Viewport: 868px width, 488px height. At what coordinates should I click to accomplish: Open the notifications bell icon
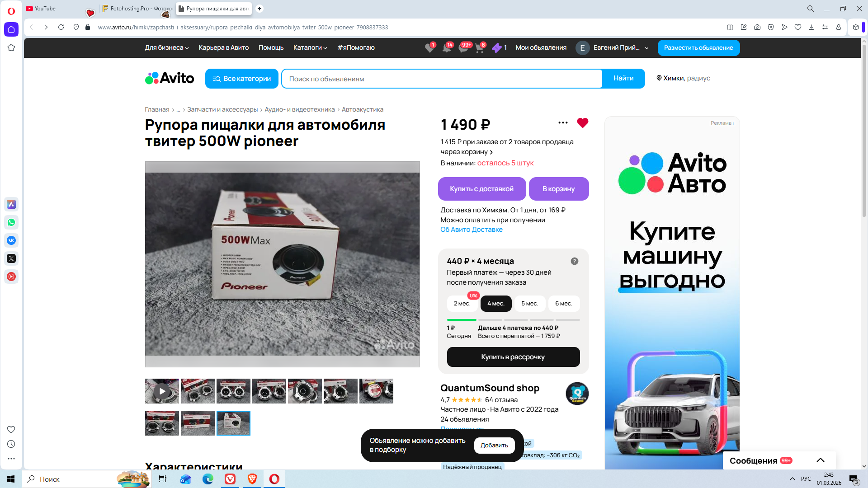pos(447,48)
